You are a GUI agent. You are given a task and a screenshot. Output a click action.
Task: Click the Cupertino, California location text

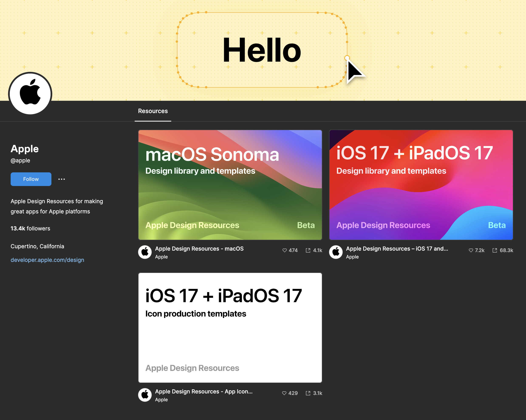[x=37, y=246]
